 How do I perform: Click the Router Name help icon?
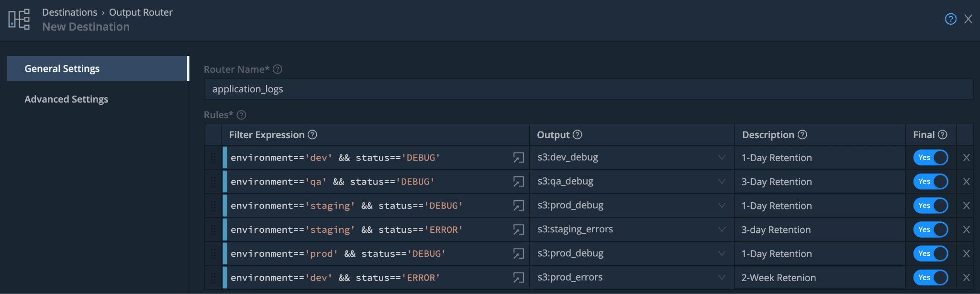278,69
